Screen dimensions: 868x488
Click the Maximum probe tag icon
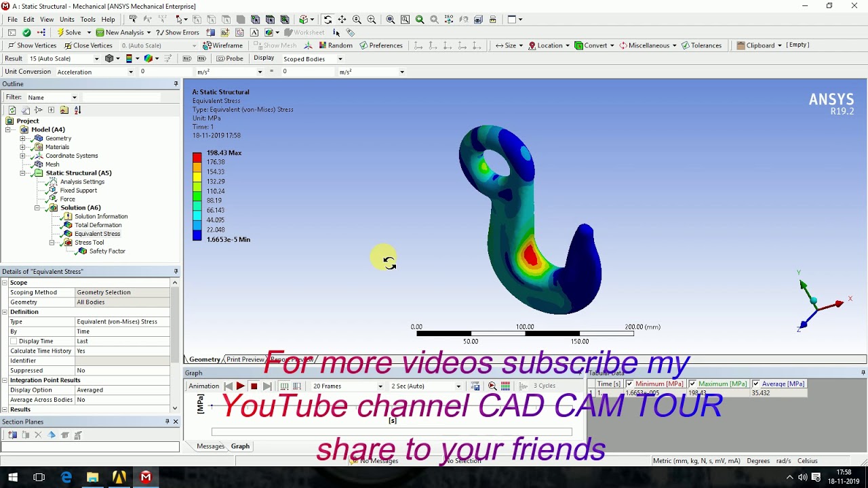click(188, 59)
